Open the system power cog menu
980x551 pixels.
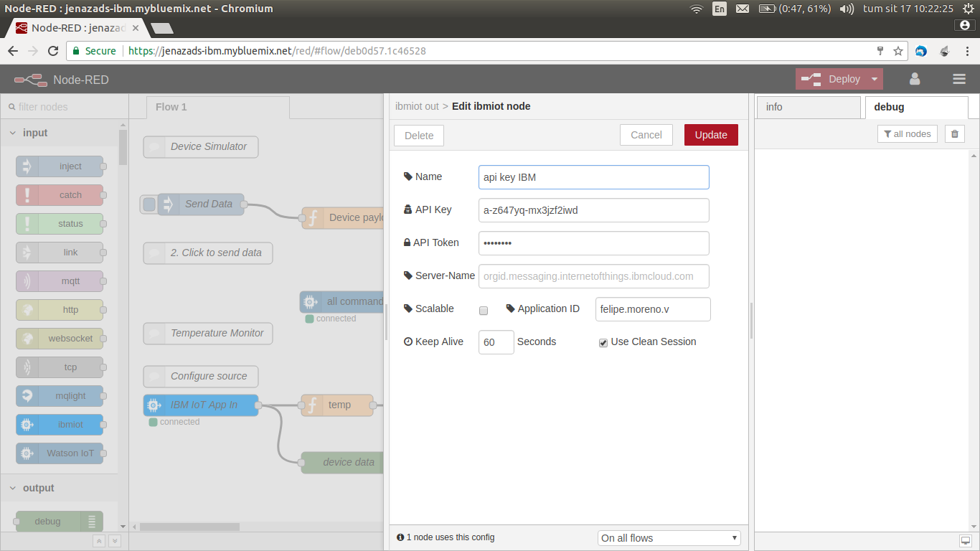pos(969,9)
